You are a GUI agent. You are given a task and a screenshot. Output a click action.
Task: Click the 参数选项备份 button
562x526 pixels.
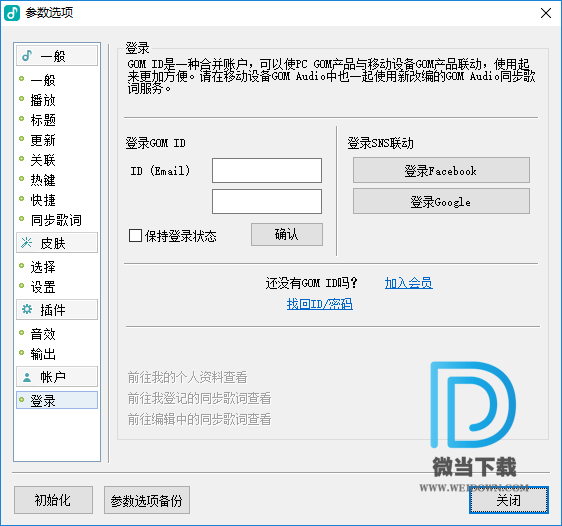pos(147,500)
